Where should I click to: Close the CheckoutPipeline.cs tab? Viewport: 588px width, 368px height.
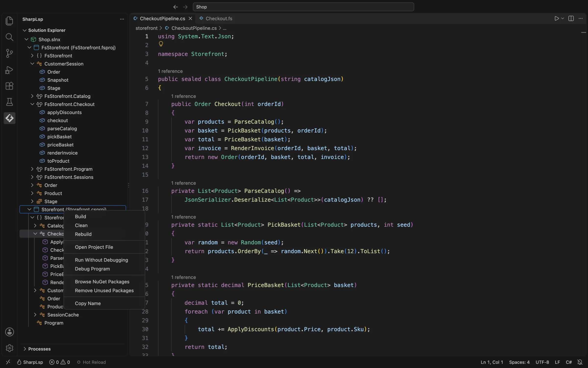[190, 19]
